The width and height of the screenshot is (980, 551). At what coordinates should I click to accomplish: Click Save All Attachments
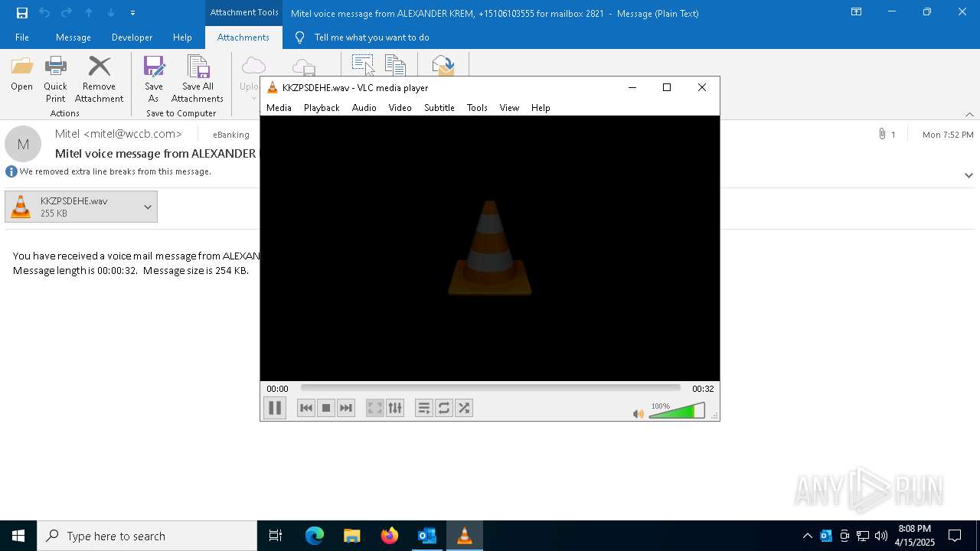[x=198, y=80]
